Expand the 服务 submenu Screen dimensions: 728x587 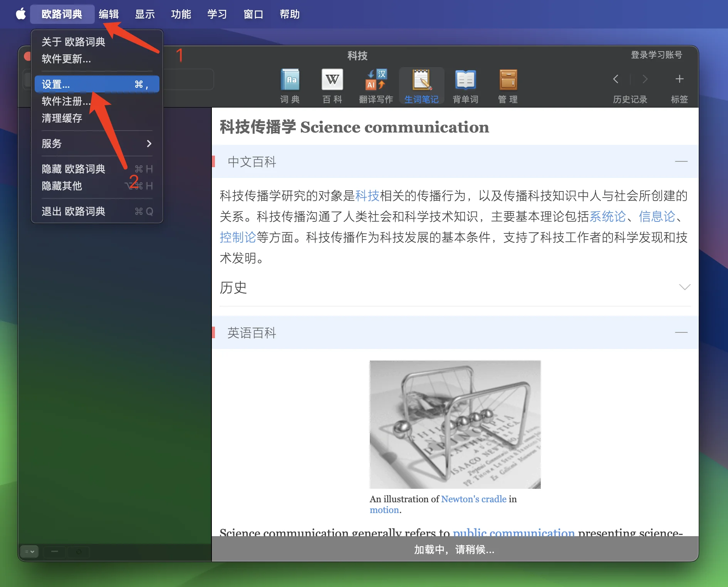[x=97, y=144]
